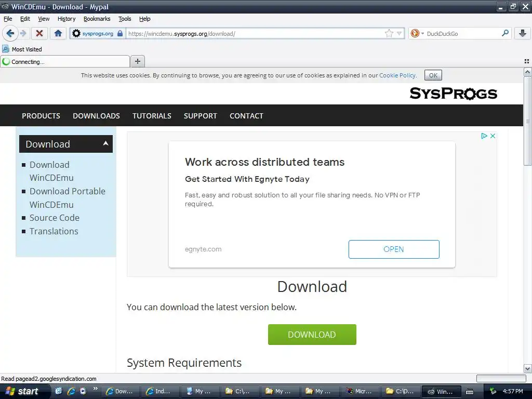
Task: Click the OPEN button in the Egnyte ad
Action: pyautogui.click(x=394, y=249)
